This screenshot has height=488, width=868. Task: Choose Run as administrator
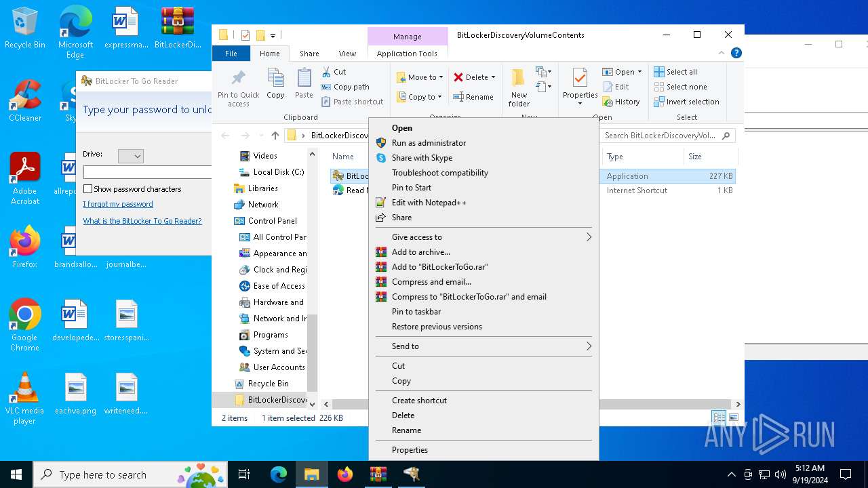484,143
